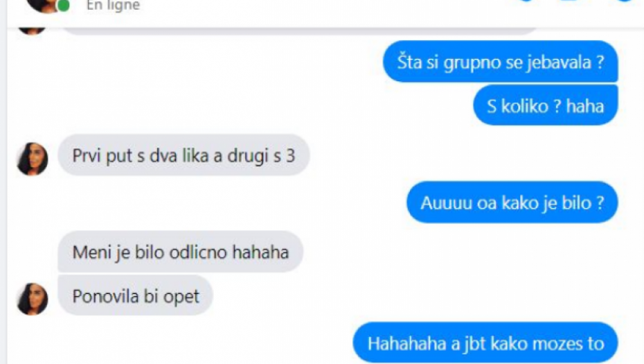
Task: Select the 'Šta si grupno se' message bubble
Action: pyautogui.click(x=500, y=62)
